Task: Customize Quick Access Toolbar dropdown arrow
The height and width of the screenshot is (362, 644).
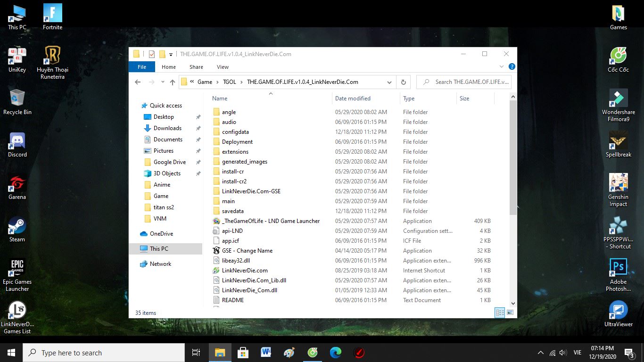Action: (x=171, y=54)
